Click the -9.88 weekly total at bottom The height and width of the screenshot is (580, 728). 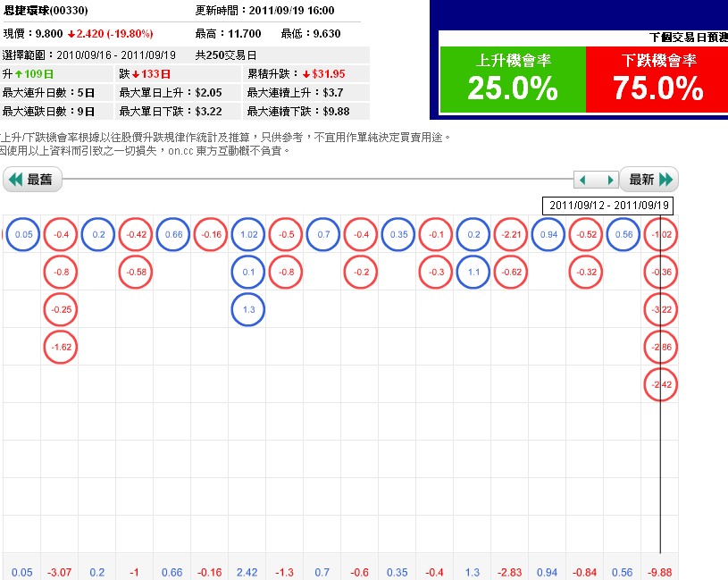661,572
